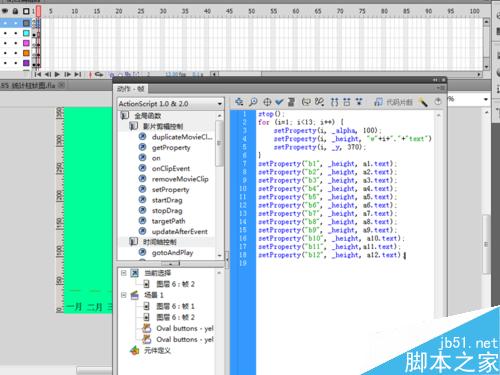Toggle the loop playback icon
The image size is (500, 375).
click(x=99, y=74)
